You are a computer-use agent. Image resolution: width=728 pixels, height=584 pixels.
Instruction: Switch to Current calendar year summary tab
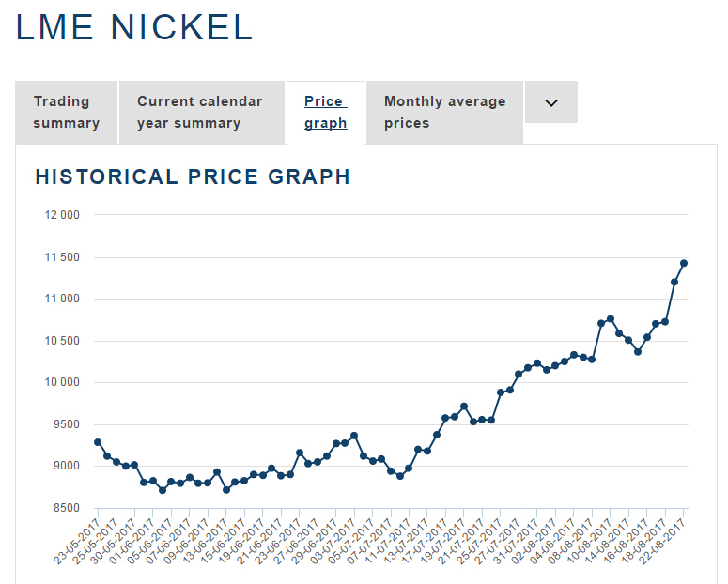click(x=202, y=113)
